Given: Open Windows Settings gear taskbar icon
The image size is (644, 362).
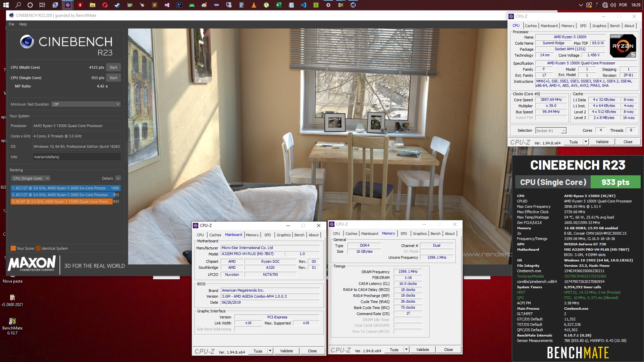Looking at the screenshot, I should click(x=328, y=5).
